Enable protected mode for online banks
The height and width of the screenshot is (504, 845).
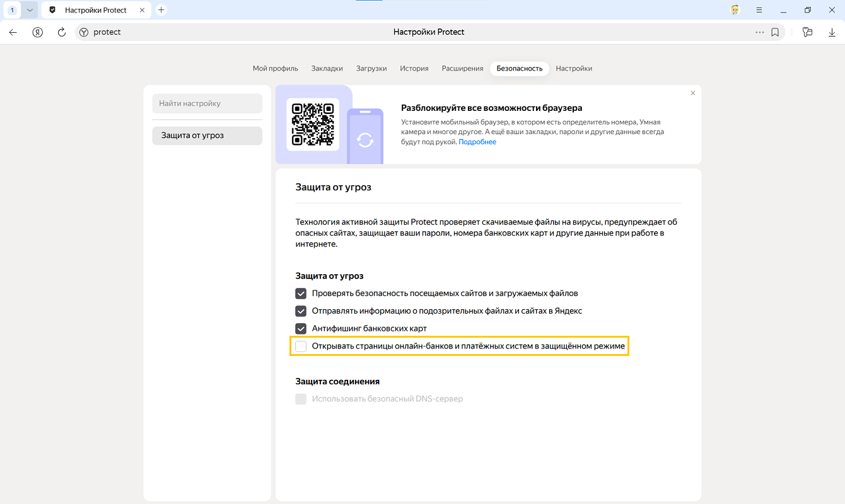[301, 346]
